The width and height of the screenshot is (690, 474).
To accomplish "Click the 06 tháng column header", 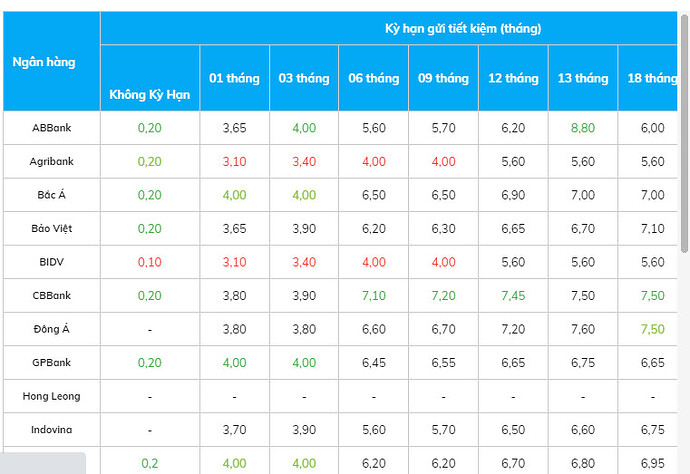I will (x=374, y=78).
